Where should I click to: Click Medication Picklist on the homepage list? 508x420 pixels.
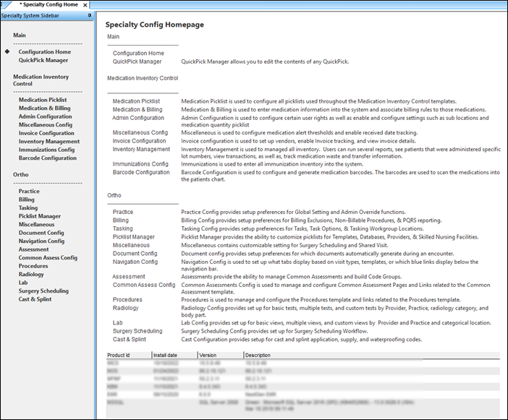136,101
